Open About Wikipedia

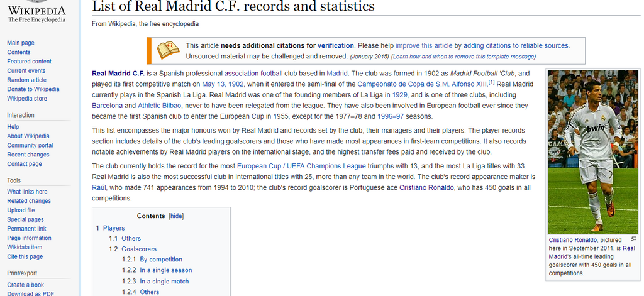28,136
